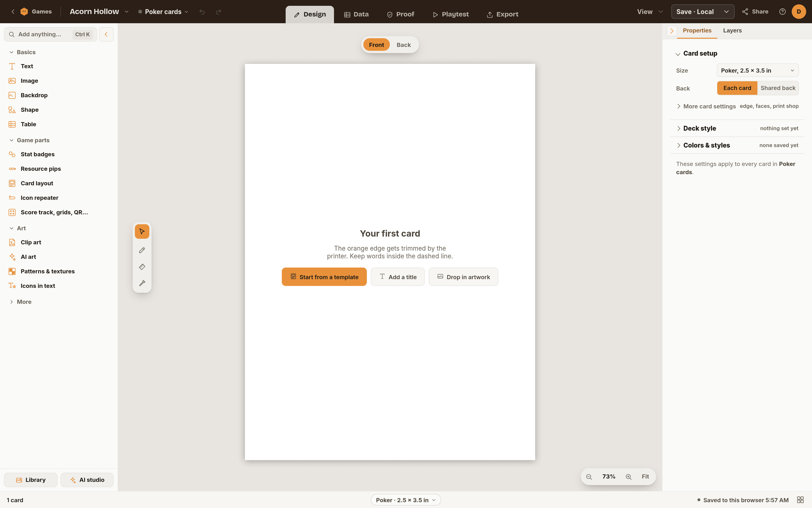This screenshot has width=812, height=508.
Task: Select the ruler measure tool
Action: [142, 267]
